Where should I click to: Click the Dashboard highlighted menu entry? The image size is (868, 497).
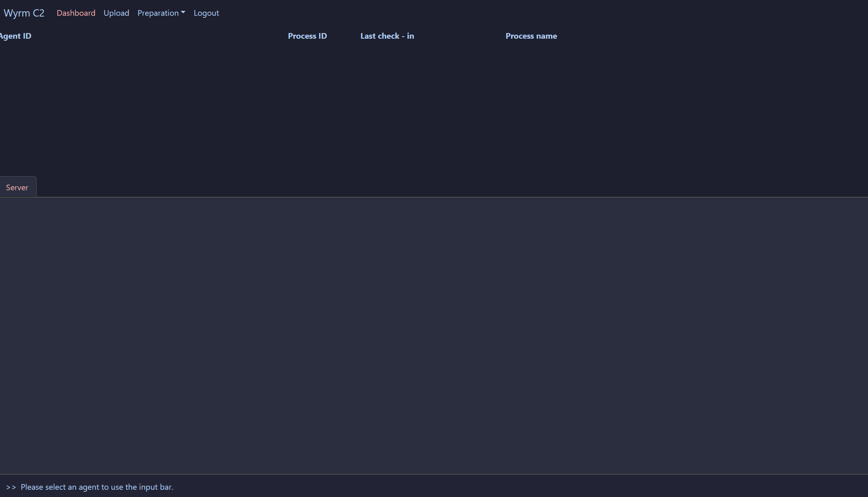76,12
